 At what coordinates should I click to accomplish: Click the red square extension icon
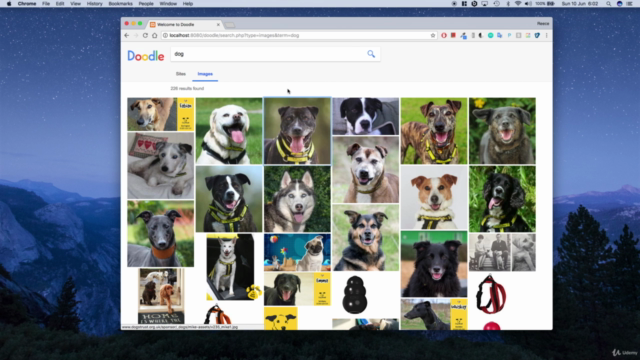(x=453, y=36)
